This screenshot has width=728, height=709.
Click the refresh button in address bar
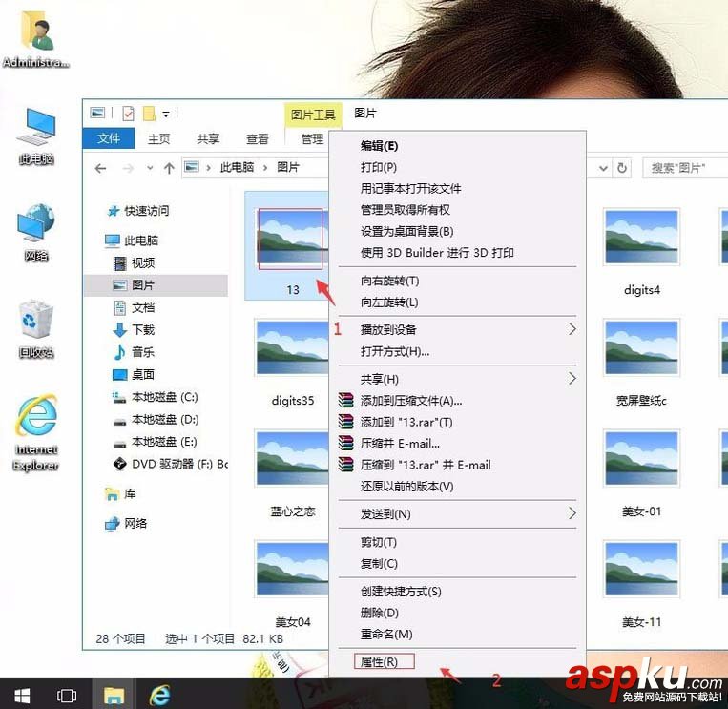(x=622, y=168)
